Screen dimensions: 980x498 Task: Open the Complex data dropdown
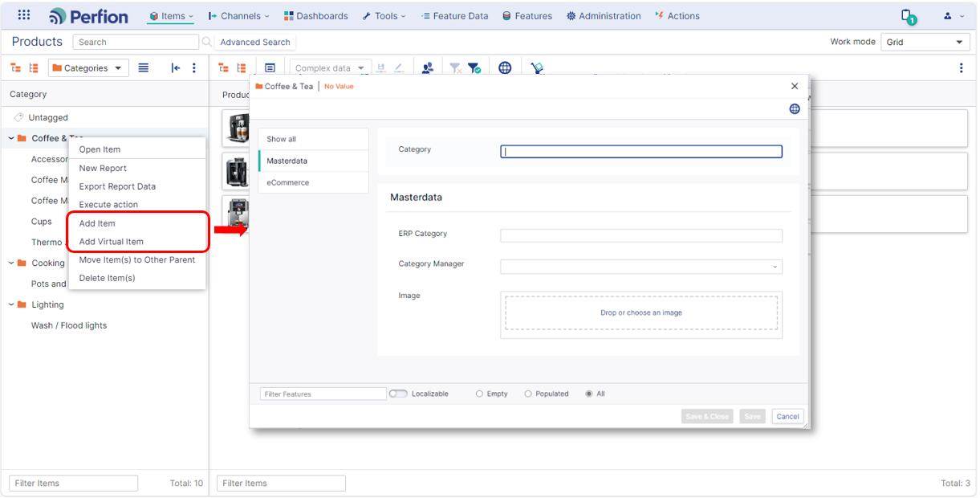(330, 68)
